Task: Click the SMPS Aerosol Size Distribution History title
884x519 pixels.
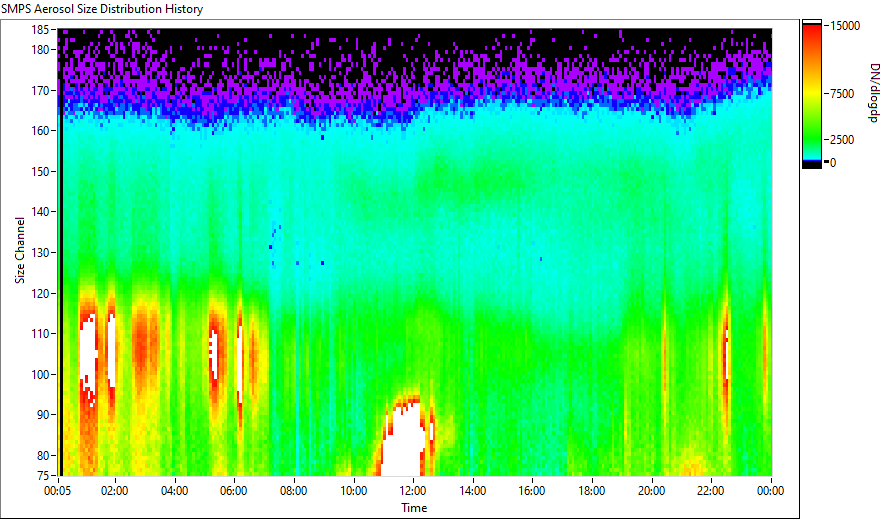Action: tap(102, 9)
